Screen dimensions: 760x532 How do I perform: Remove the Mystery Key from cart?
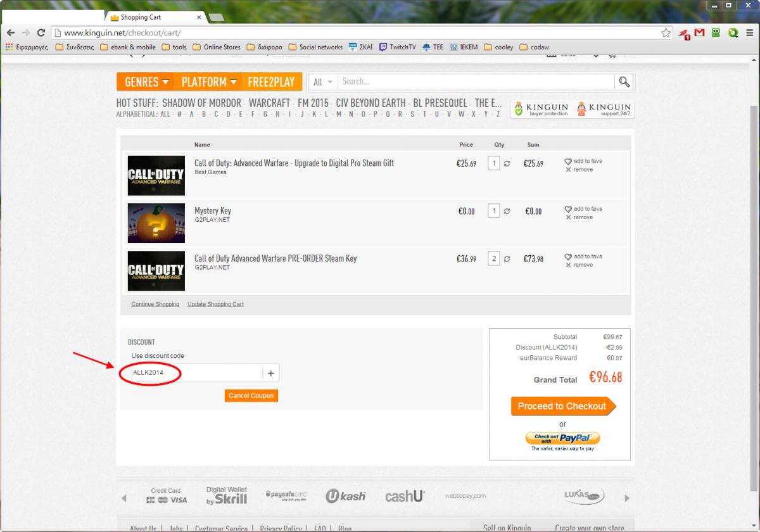click(x=579, y=217)
